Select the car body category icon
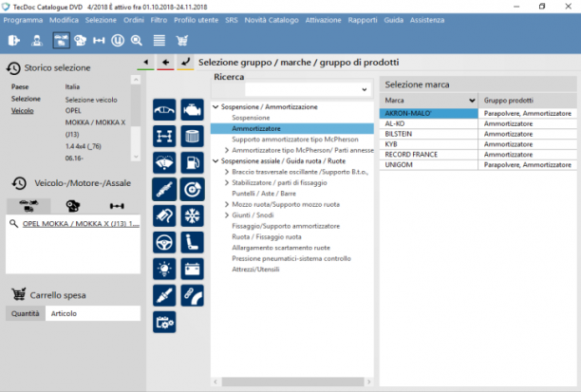 coord(164,110)
